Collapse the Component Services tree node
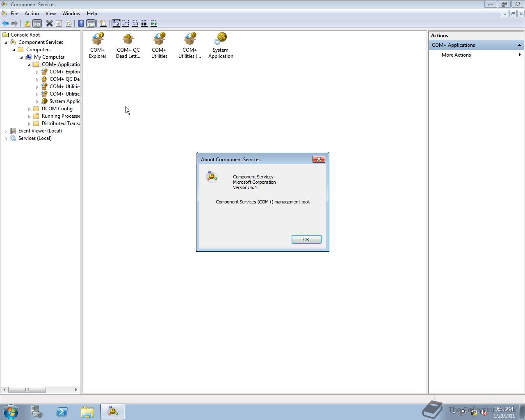Screen dimensions: 525x420 point(6,42)
